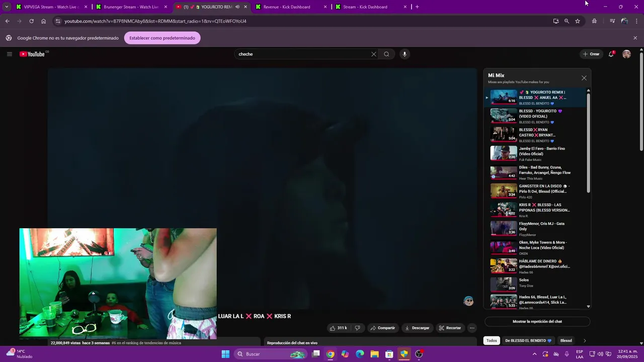The height and width of the screenshot is (362, 644).
Task: Play Solos by Tony Dize
Action: (535, 285)
